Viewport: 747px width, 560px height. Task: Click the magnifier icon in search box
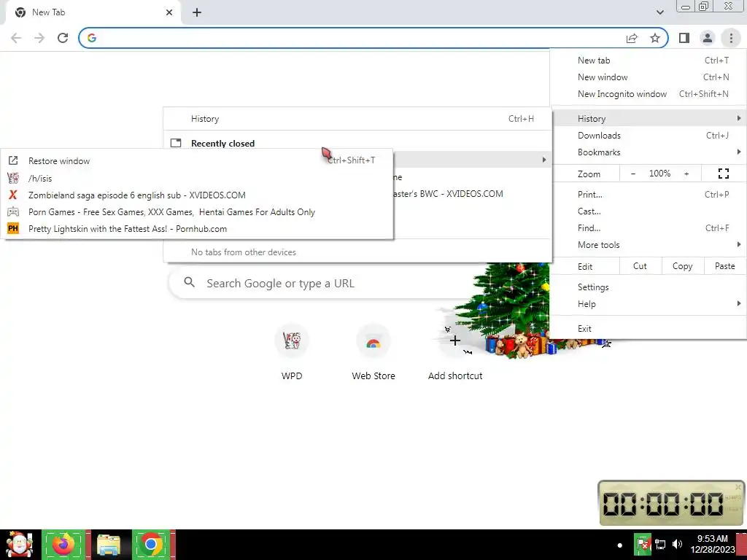pos(189,282)
